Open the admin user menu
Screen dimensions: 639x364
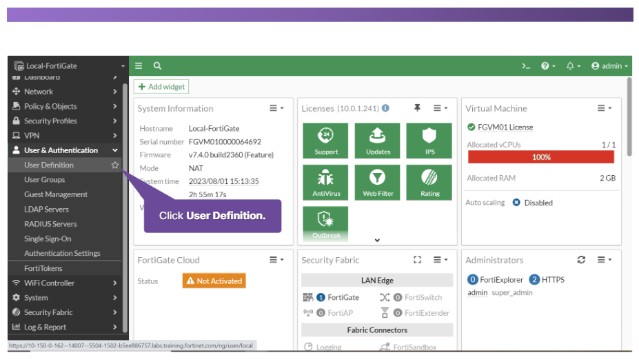click(609, 65)
